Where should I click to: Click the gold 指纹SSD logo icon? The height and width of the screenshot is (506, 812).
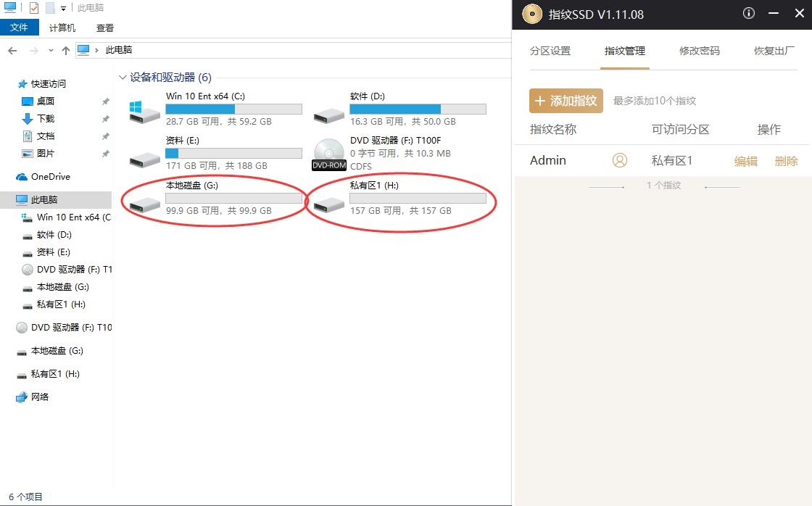pyautogui.click(x=531, y=13)
